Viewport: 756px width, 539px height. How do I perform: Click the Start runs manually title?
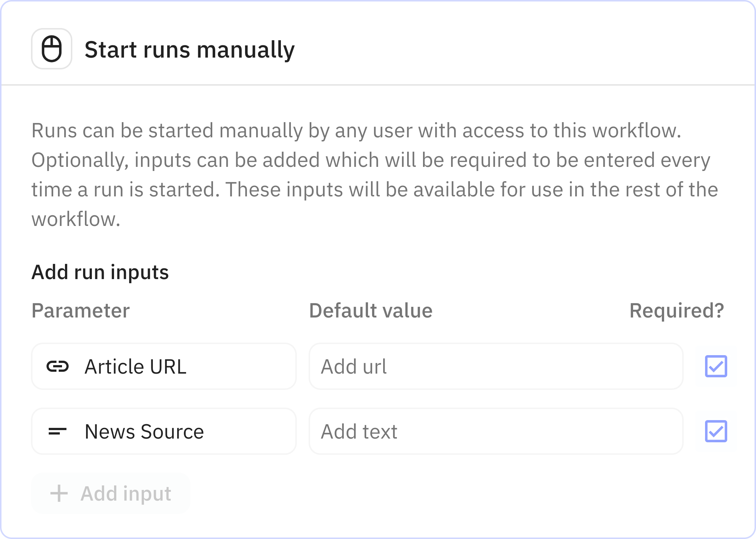[x=189, y=49]
